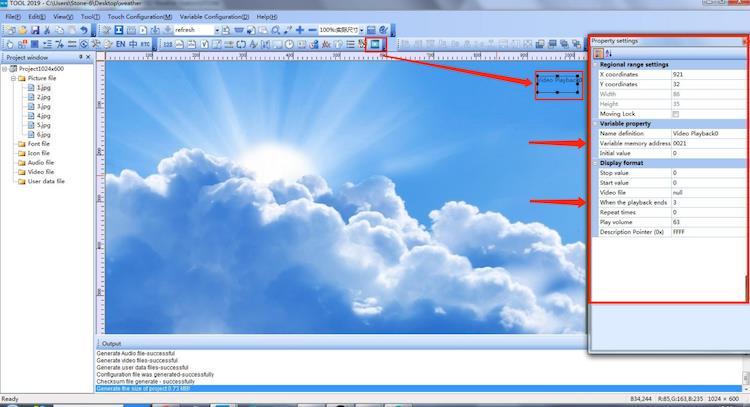Click the Undo arrow icon

pos(83,31)
